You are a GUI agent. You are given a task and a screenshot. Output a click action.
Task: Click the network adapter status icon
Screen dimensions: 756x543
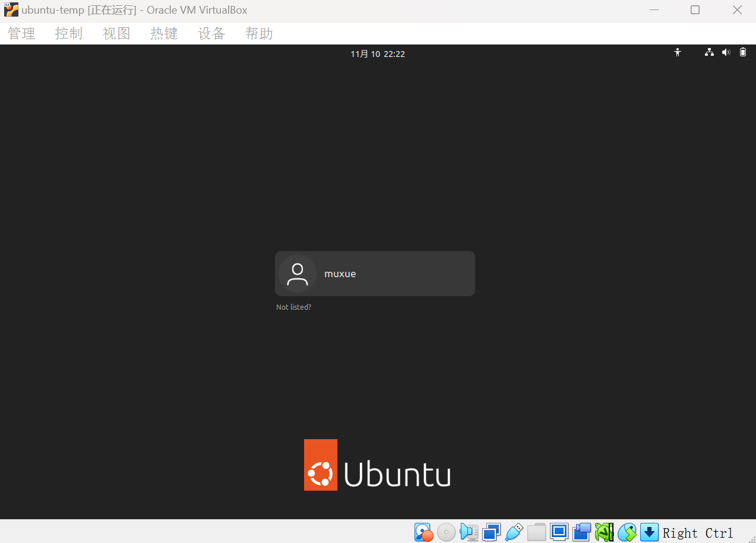pyautogui.click(x=492, y=532)
